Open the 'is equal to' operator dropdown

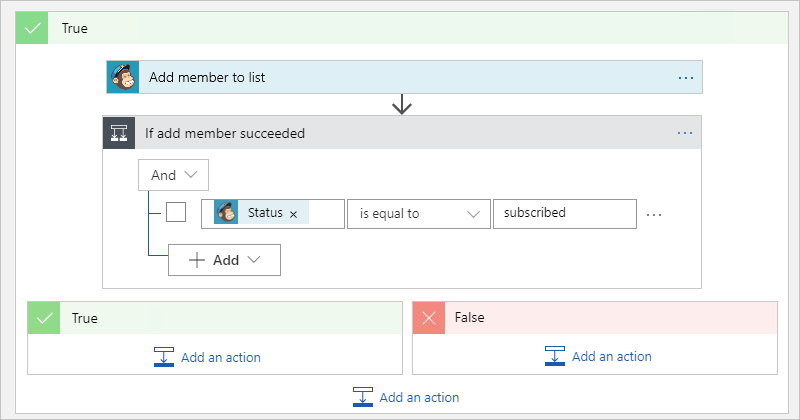point(419,214)
